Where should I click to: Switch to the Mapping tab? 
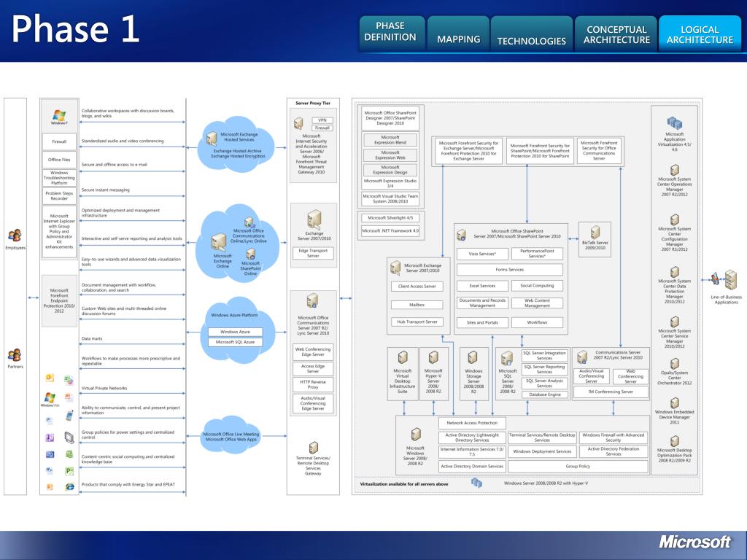458,33
